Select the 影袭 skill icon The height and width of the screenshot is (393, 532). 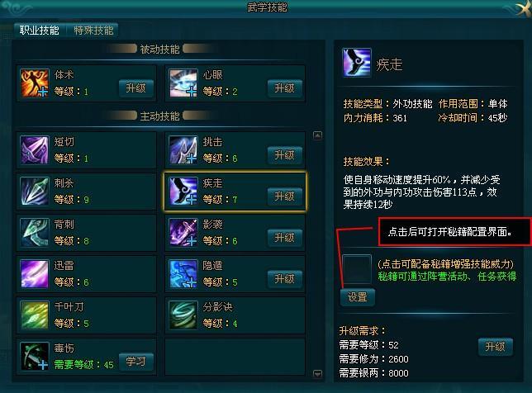183,232
